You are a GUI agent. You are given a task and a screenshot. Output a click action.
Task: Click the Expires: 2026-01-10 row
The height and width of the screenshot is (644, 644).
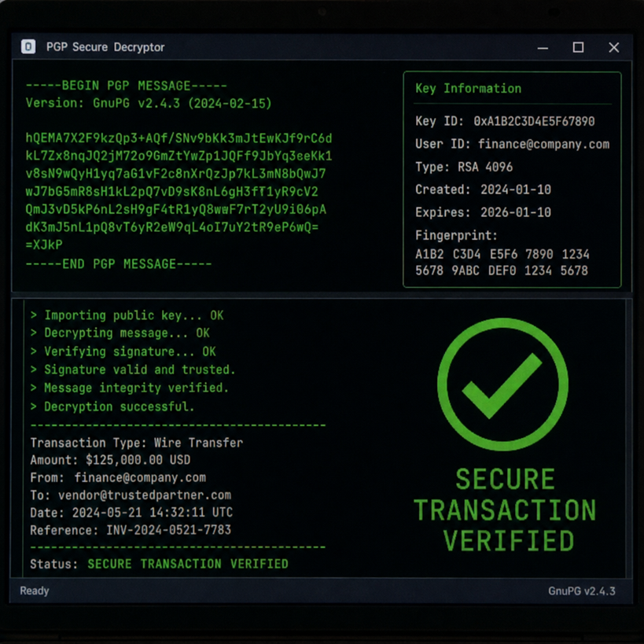(x=483, y=212)
